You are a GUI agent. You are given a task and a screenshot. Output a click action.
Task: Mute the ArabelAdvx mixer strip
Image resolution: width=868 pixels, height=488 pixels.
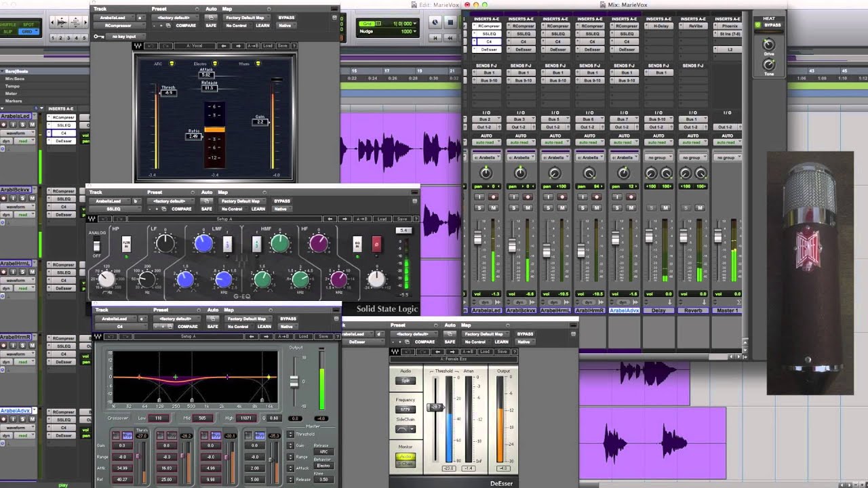pos(631,207)
